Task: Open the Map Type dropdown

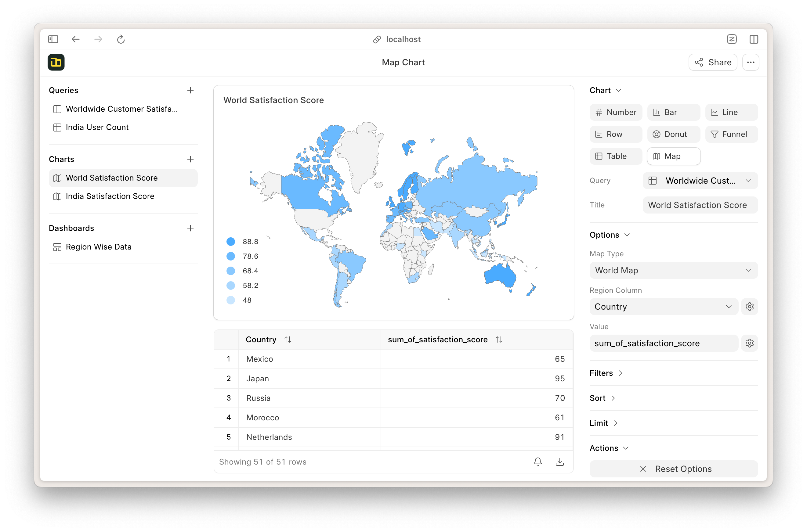Action: 673,270
